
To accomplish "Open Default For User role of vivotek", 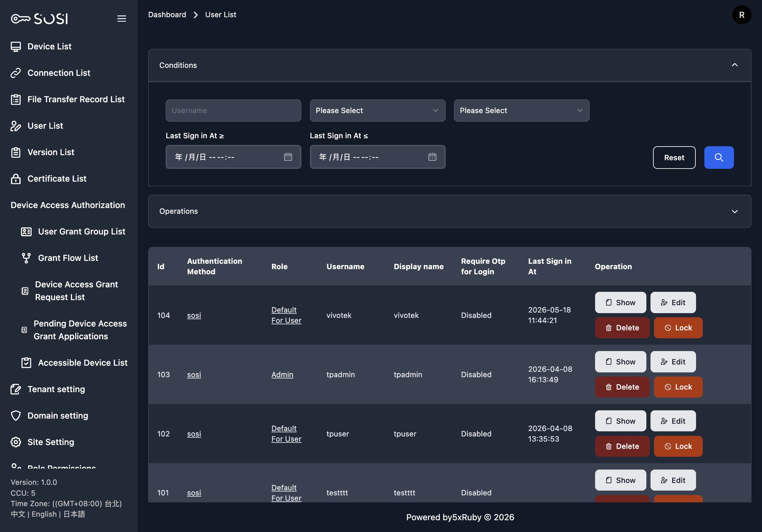I will click(286, 315).
